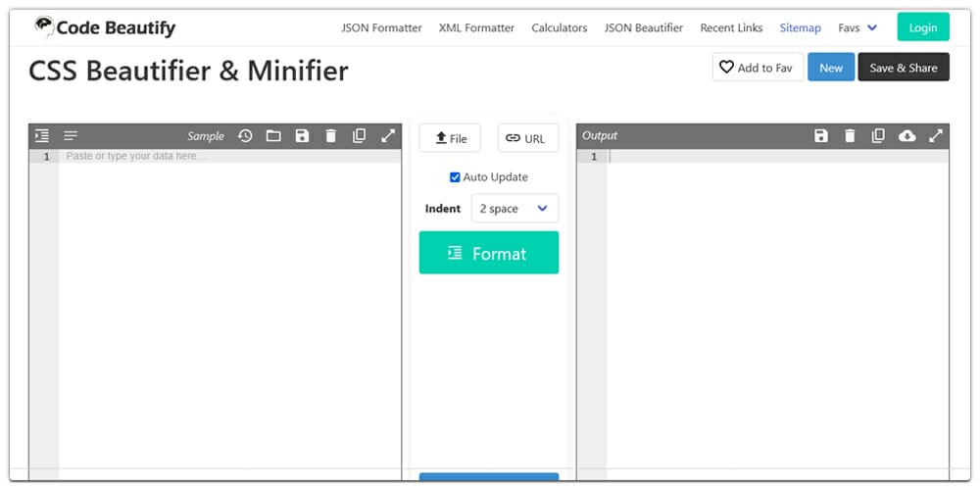
Task: Open the Sitemap link
Action: [x=800, y=28]
